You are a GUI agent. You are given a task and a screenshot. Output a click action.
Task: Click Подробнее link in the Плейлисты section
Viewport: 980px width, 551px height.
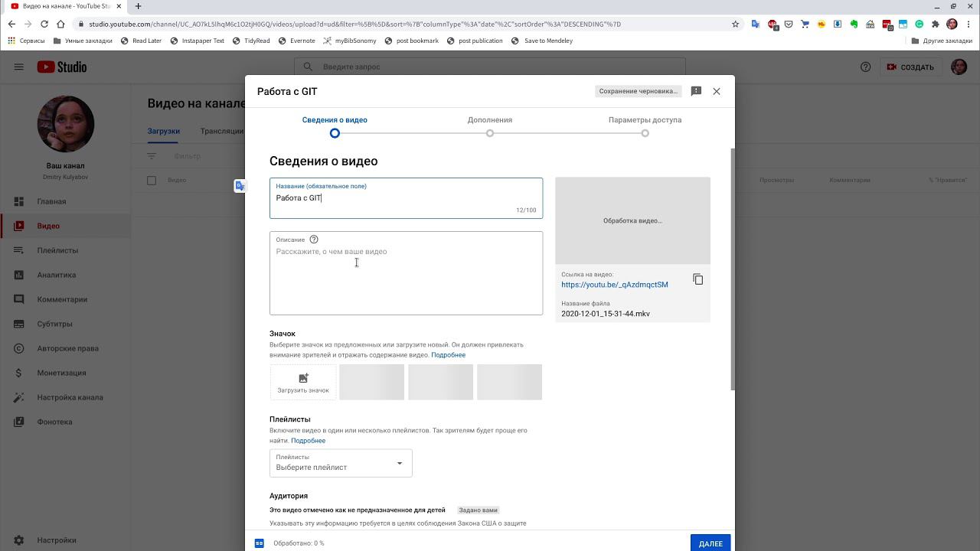click(x=308, y=441)
